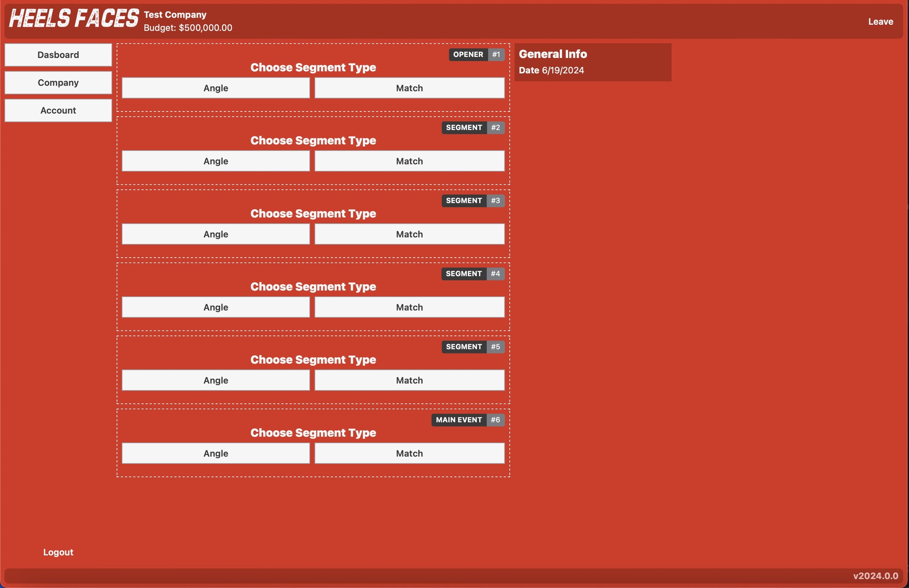Click Angle button for SEGMENT #2
This screenshot has width=909, height=588.
(216, 160)
